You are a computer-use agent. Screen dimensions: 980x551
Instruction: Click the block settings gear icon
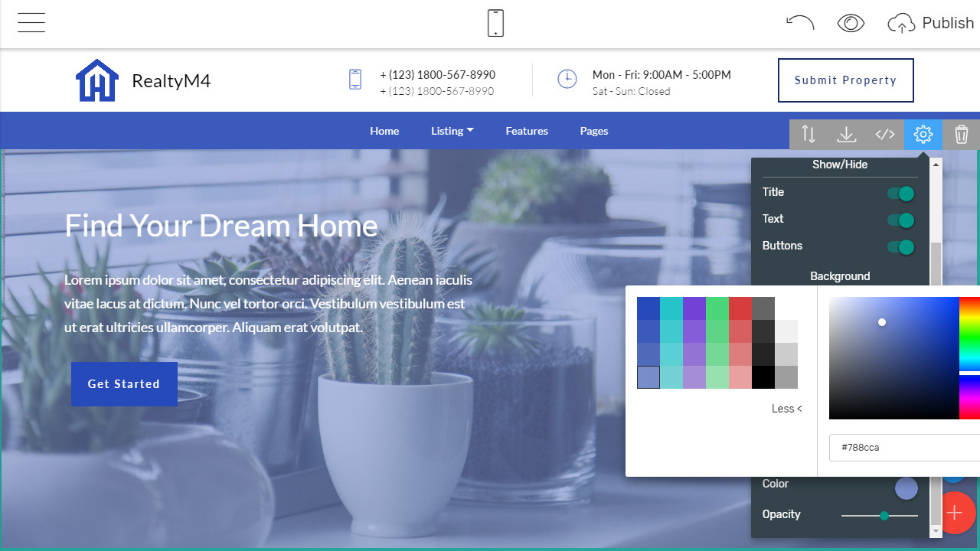(923, 135)
